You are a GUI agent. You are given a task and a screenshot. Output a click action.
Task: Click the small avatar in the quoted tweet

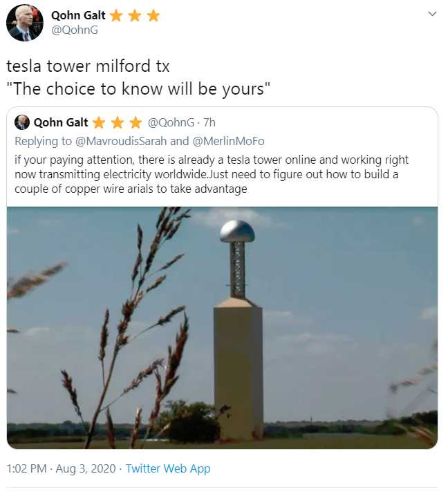tap(21, 122)
